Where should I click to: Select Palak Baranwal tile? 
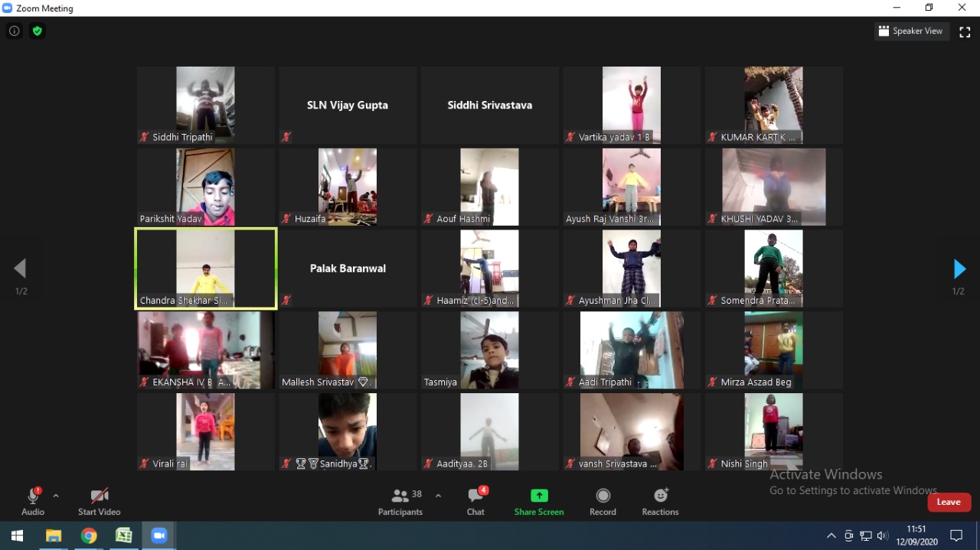tap(348, 268)
